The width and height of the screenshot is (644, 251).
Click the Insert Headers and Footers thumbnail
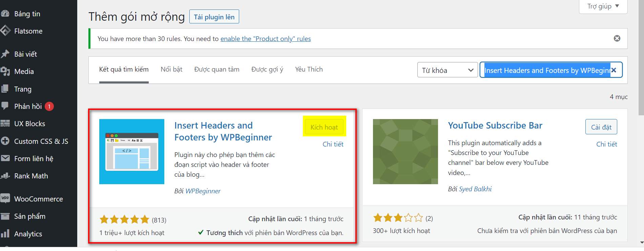click(132, 152)
